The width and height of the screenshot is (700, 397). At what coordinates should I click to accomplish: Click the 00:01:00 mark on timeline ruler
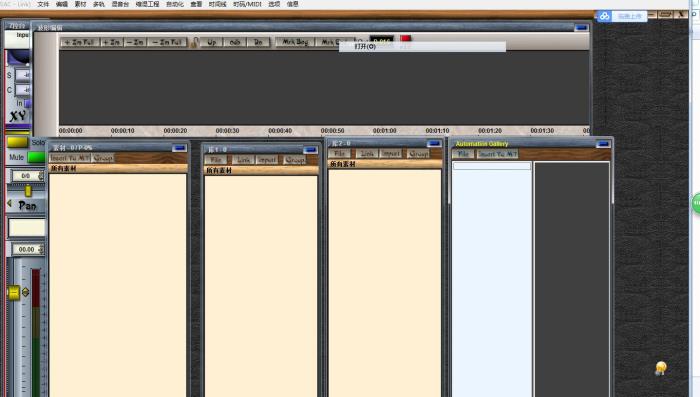click(x=384, y=130)
